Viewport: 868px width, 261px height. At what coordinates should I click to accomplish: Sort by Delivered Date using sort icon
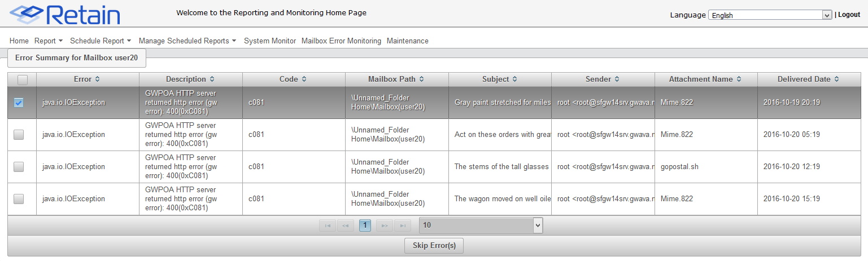click(x=836, y=79)
